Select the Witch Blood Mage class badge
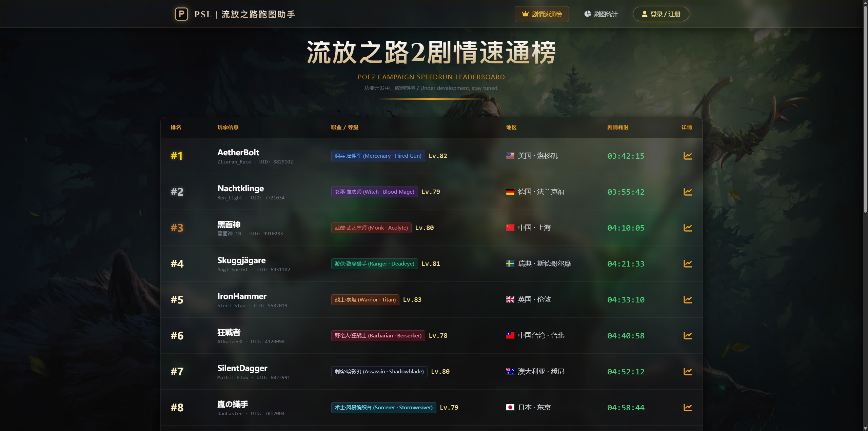 click(x=374, y=192)
